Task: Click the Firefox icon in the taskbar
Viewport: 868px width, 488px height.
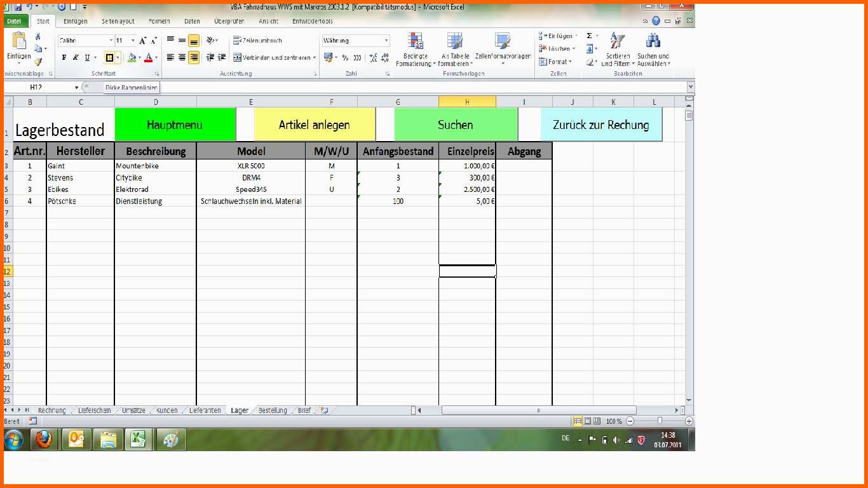Action: click(x=44, y=439)
